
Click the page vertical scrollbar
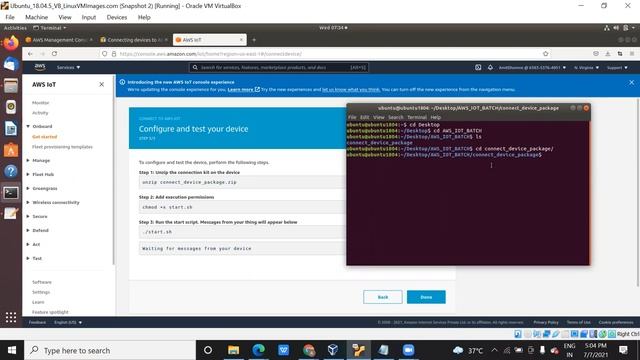click(x=638, y=192)
